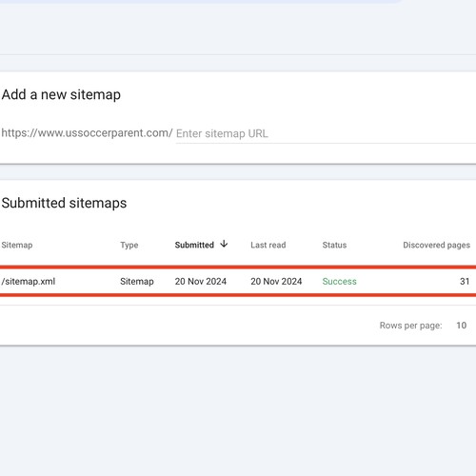Click the Type column header
Viewport: 476px width, 476px height.
[129, 245]
